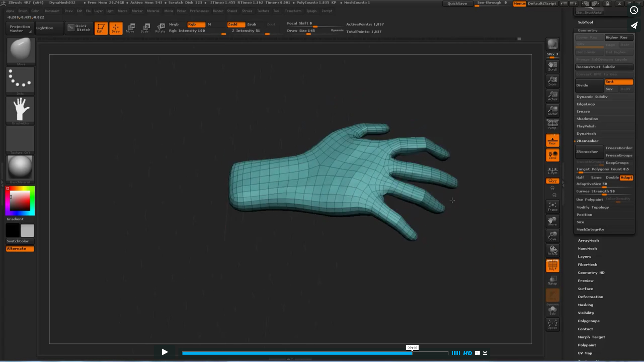The width and height of the screenshot is (644, 362).
Task: Toggle the Smt smoothing option
Action: pyautogui.click(x=619, y=82)
